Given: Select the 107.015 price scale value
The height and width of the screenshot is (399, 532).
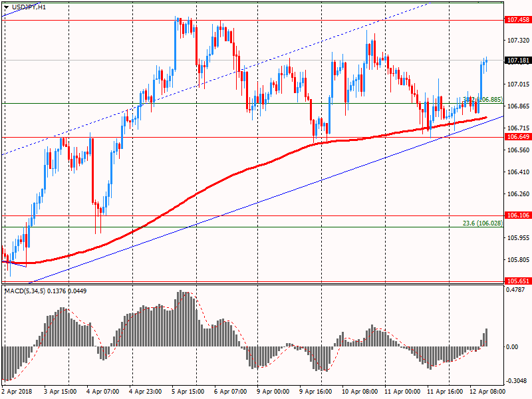Looking at the screenshot, I should point(518,84).
